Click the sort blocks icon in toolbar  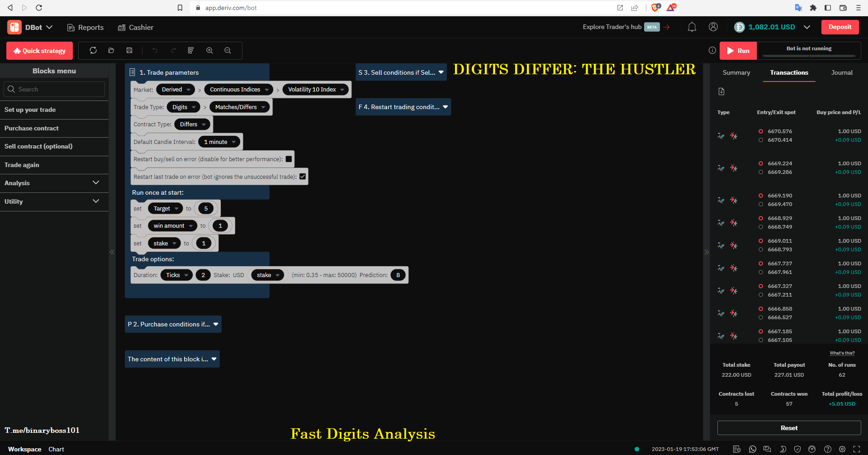(x=191, y=51)
